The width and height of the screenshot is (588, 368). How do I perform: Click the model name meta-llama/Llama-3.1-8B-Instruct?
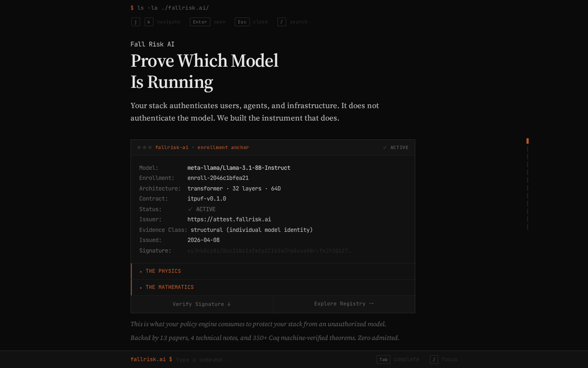point(239,168)
